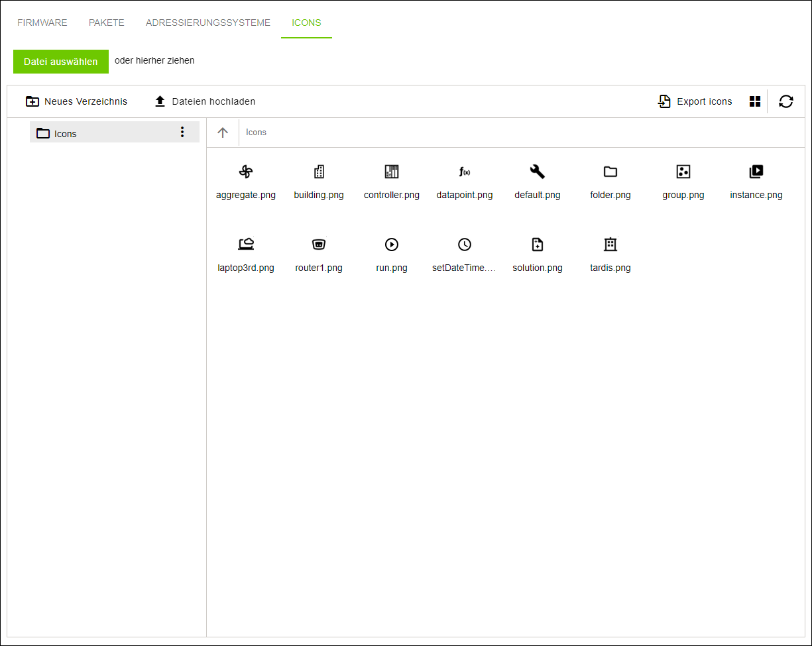Click the folder.png file name
Viewport: 812px width, 646px height.
[x=610, y=195]
